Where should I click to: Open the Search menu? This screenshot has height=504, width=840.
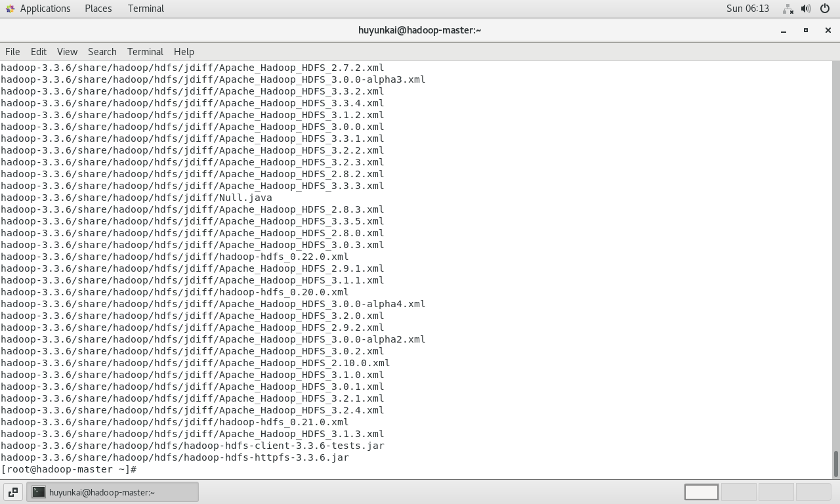click(102, 52)
